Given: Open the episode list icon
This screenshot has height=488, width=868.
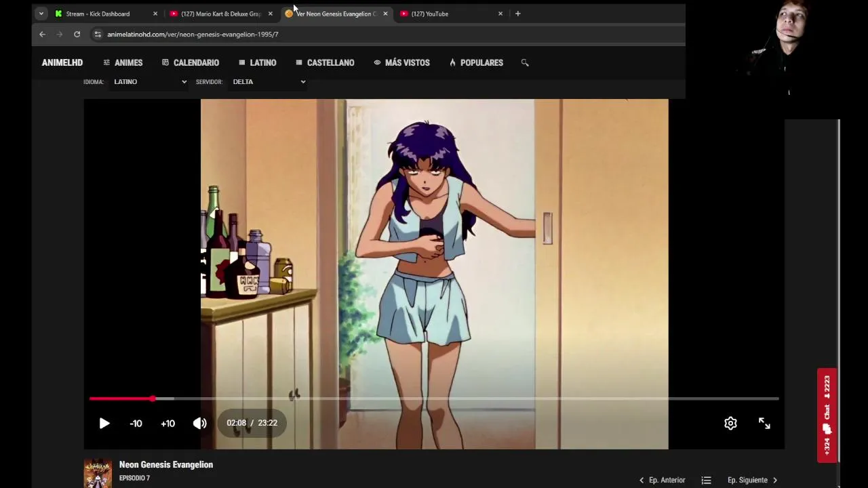Looking at the screenshot, I should point(706,480).
